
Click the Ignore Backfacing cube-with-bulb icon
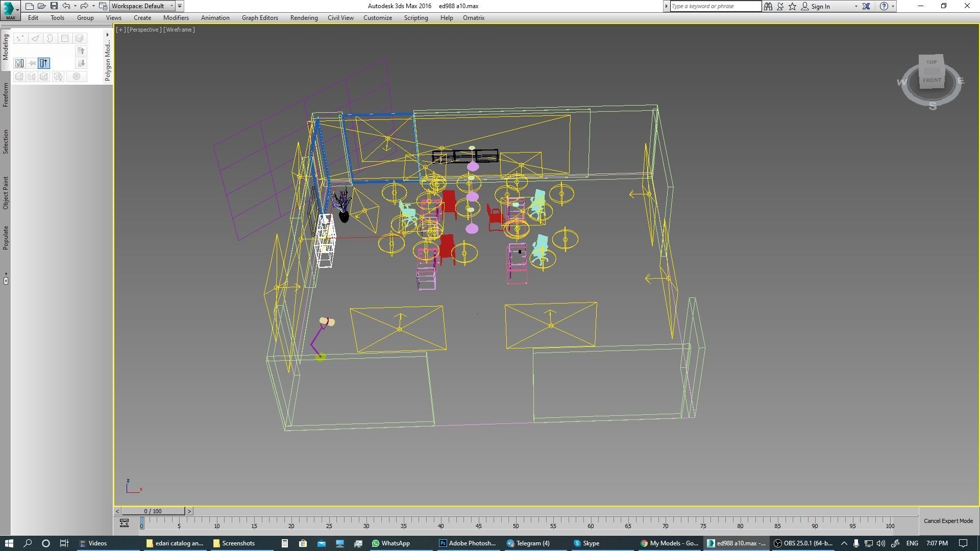point(58,77)
